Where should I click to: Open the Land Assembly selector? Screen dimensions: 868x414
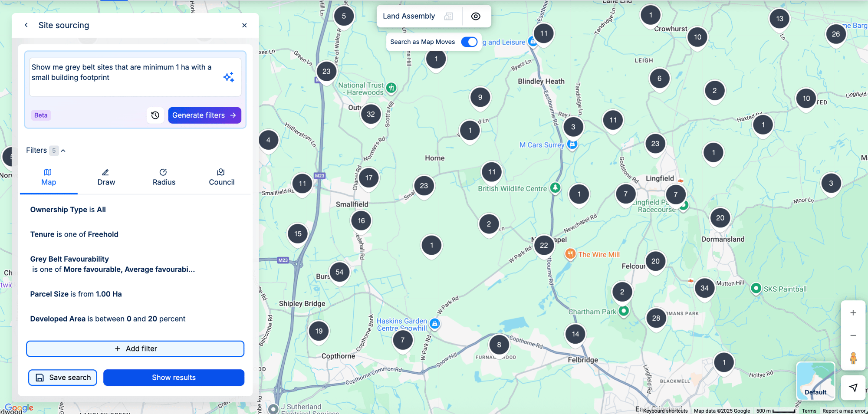tap(408, 16)
